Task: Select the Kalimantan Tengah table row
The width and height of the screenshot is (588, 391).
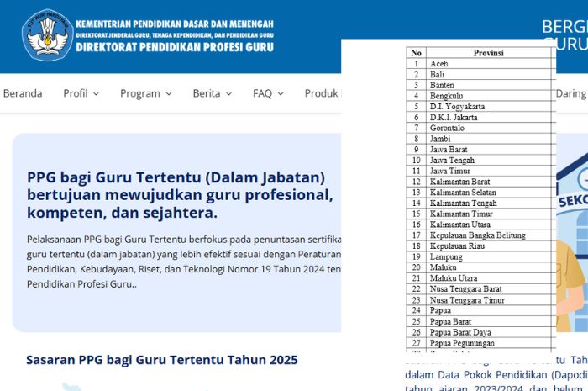Action: coord(479,203)
